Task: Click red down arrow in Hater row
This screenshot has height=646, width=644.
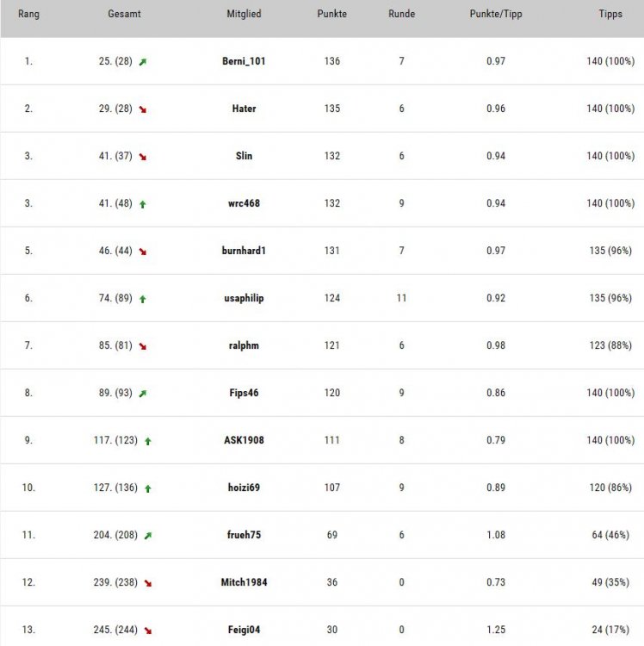Action: (143, 109)
